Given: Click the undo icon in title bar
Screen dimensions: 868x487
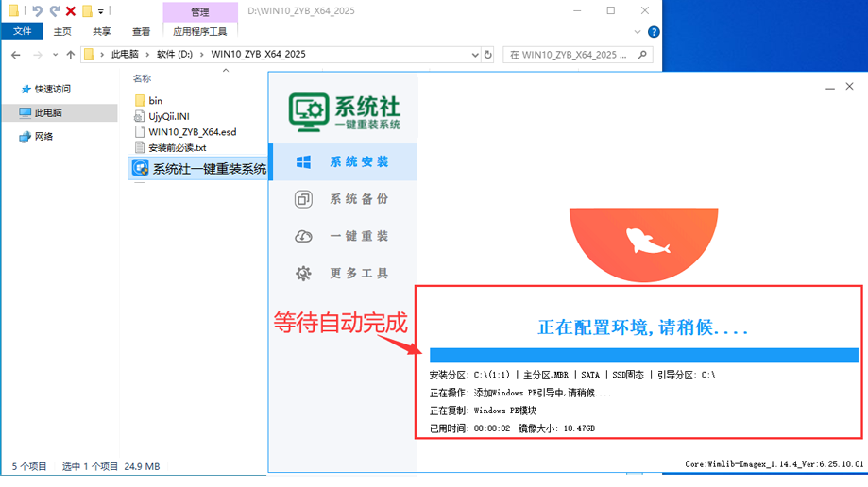Looking at the screenshot, I should coord(37,11).
